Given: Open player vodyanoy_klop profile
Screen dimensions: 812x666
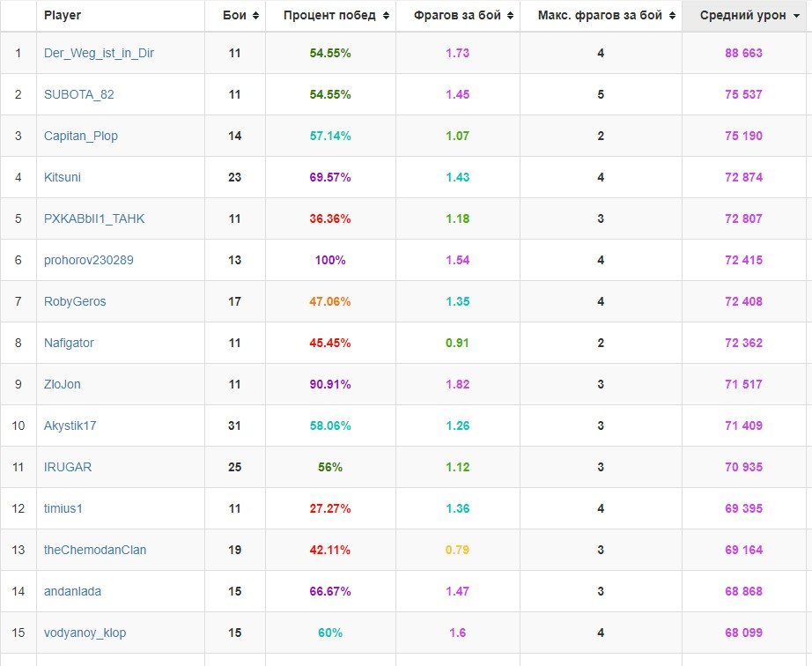Looking at the screenshot, I should [85, 633].
